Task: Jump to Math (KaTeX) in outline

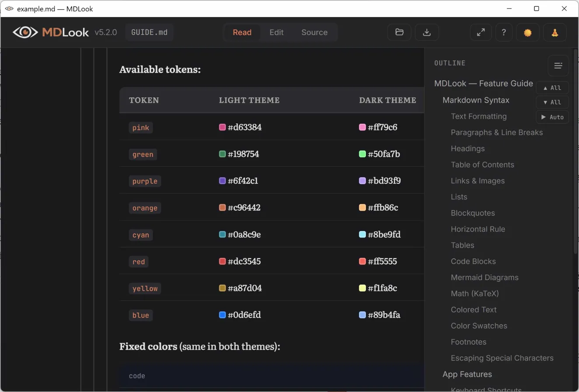Action: (475, 294)
